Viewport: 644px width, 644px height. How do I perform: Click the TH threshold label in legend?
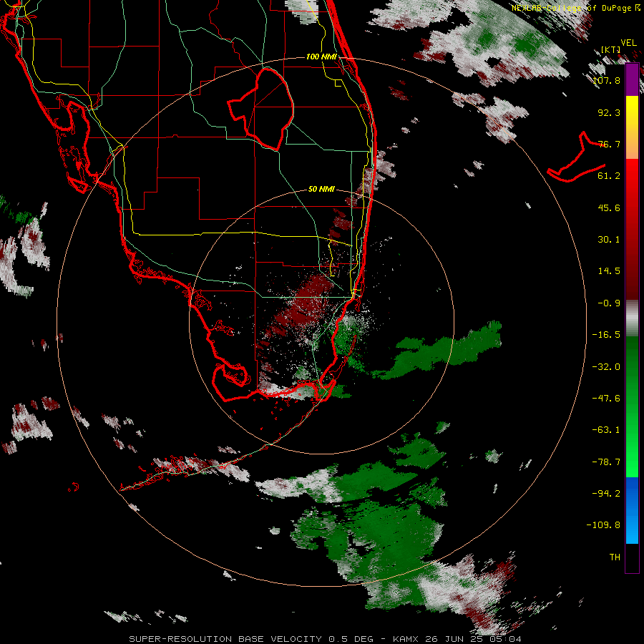(x=615, y=557)
